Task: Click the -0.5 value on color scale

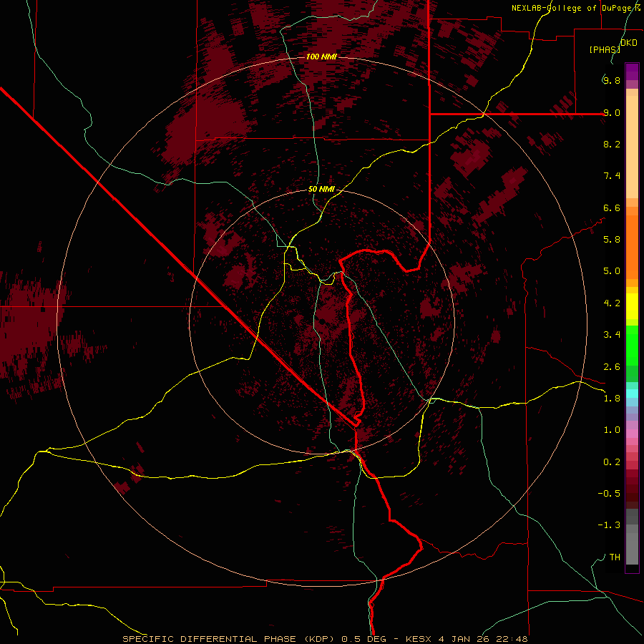Action: [609, 494]
